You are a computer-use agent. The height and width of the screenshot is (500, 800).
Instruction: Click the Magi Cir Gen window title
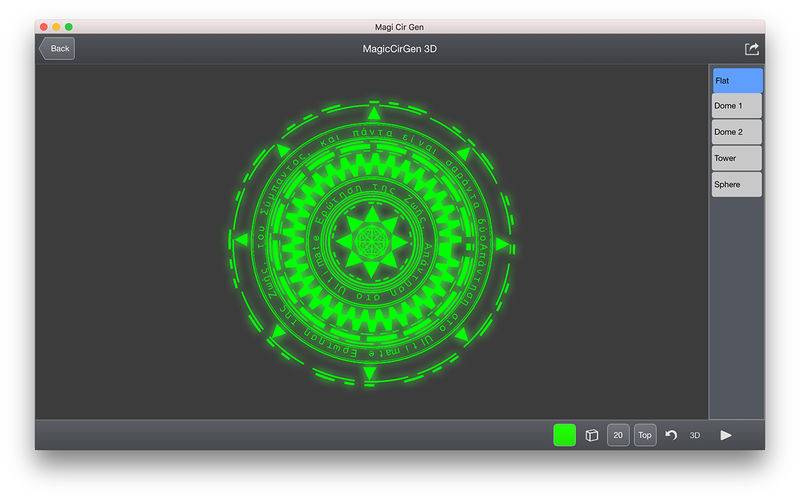399,26
